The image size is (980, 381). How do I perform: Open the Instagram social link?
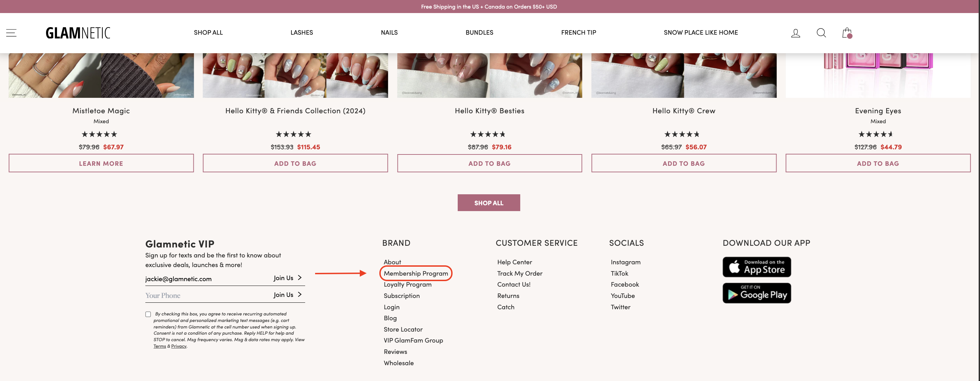pyautogui.click(x=625, y=262)
